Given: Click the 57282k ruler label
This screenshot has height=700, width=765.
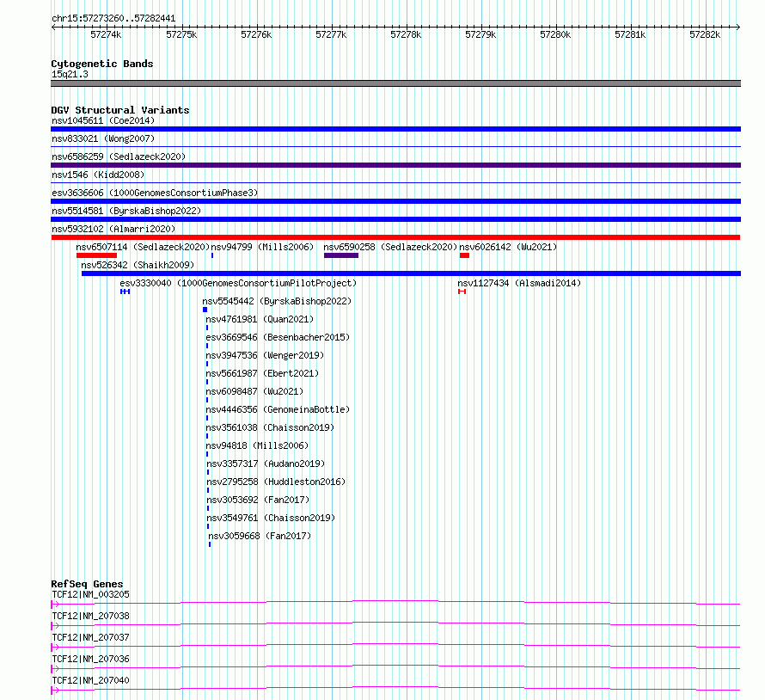Looking at the screenshot, I should [x=705, y=34].
